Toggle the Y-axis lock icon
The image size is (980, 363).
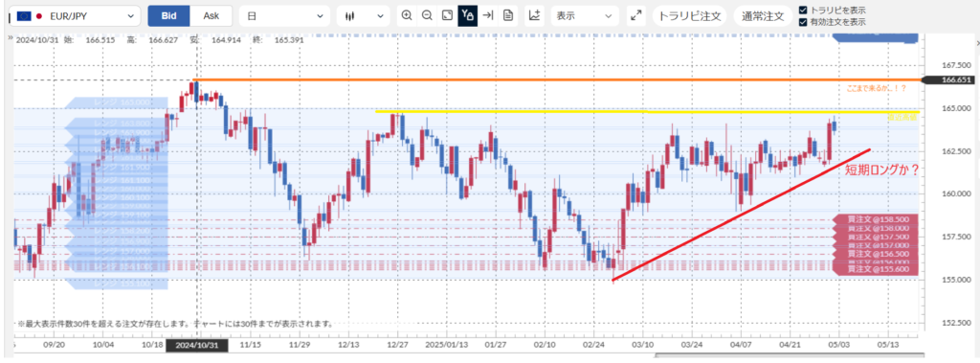coord(467,15)
